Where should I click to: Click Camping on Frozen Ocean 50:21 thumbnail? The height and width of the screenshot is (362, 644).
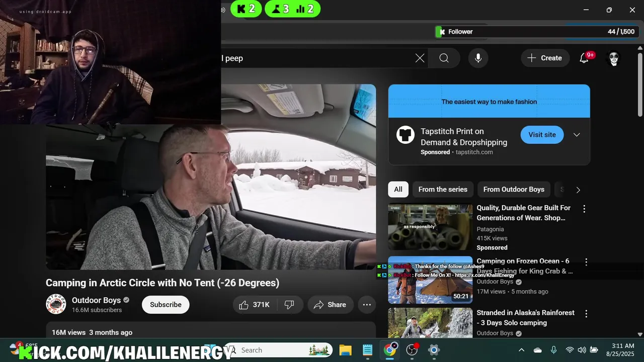point(430,280)
